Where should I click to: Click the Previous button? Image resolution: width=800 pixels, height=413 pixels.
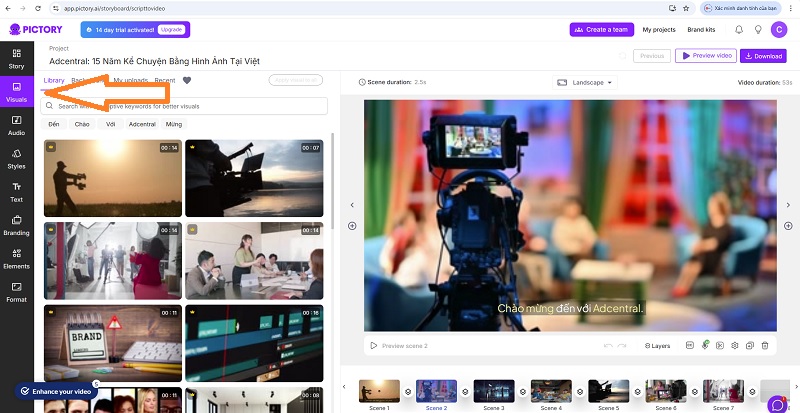click(x=652, y=56)
